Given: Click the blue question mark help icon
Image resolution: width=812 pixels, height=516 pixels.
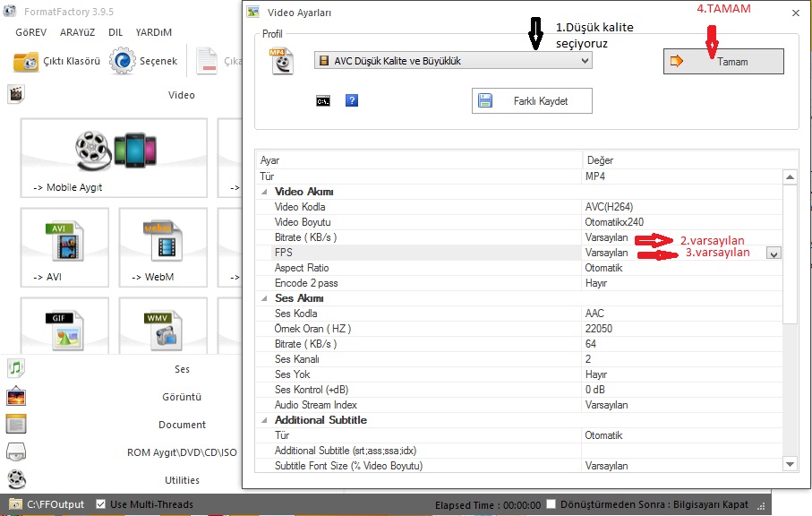Looking at the screenshot, I should [352, 100].
